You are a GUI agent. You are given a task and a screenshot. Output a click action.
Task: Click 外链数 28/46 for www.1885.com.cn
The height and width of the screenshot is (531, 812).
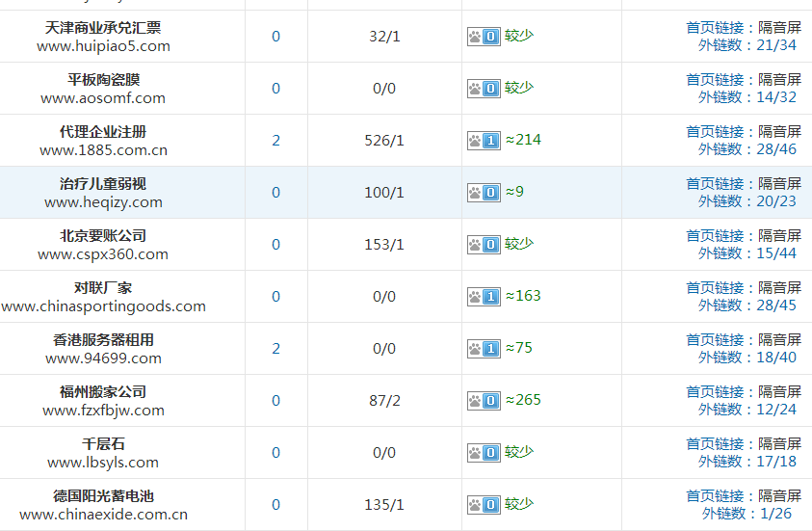[x=775, y=149]
